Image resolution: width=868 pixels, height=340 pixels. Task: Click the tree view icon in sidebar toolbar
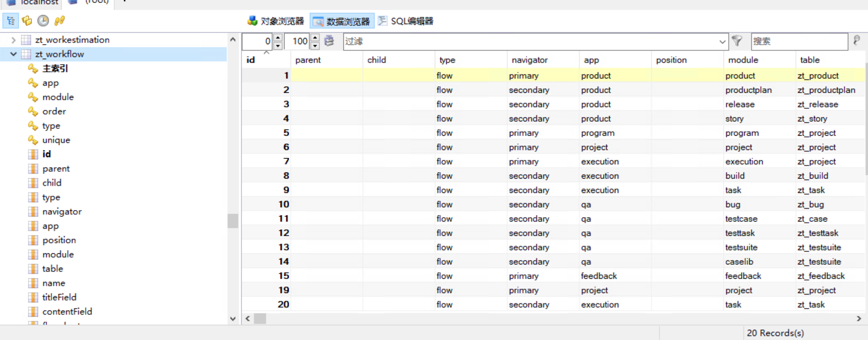(x=11, y=21)
